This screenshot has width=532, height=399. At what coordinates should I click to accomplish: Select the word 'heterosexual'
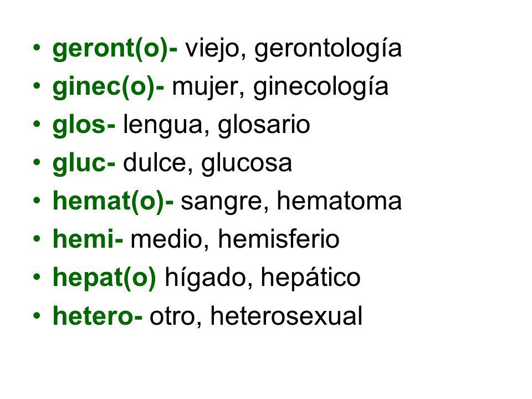click(287, 316)
